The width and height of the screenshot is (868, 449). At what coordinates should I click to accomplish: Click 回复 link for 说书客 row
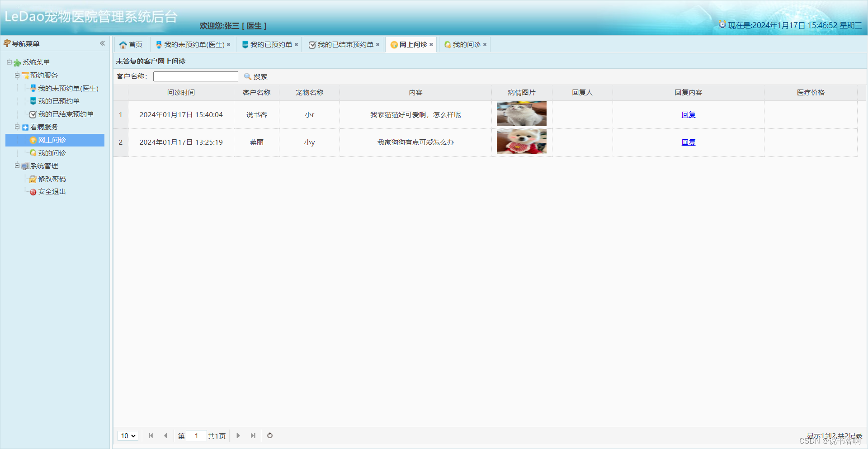[689, 115]
